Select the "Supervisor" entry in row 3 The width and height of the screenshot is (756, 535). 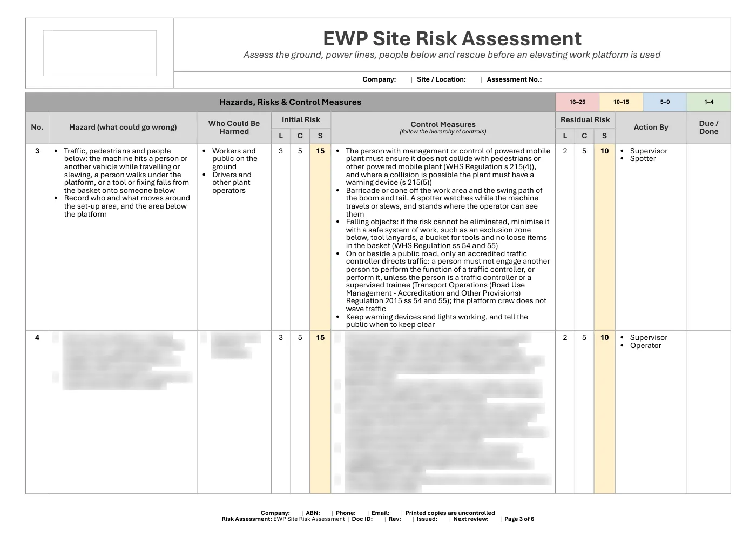[649, 151]
